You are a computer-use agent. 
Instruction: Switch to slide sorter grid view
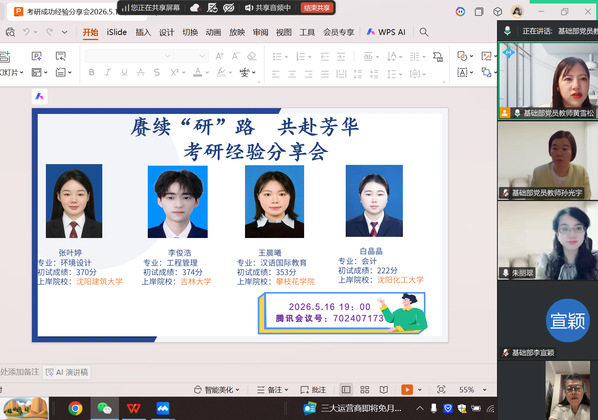tap(365, 389)
